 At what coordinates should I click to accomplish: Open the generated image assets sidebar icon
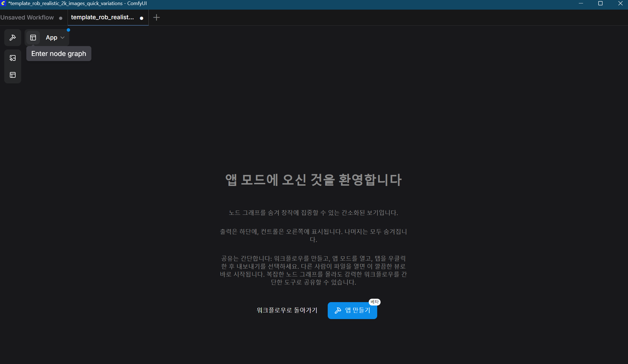13,58
